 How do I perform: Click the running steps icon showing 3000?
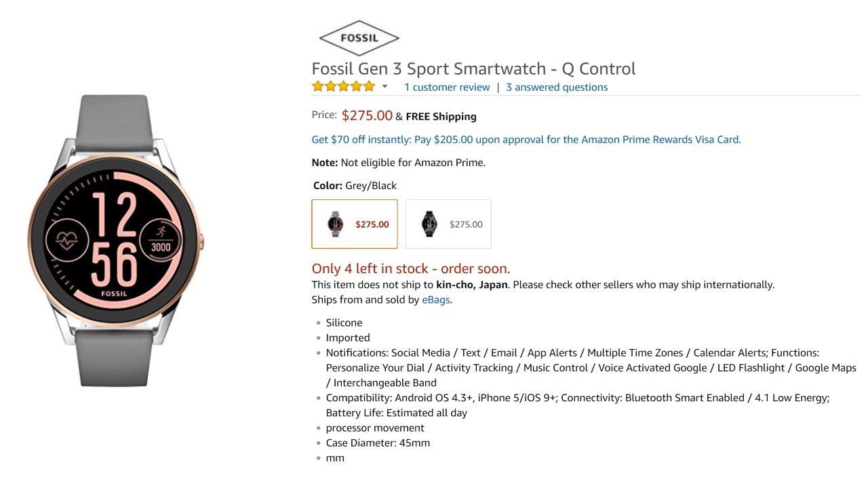coord(161,240)
